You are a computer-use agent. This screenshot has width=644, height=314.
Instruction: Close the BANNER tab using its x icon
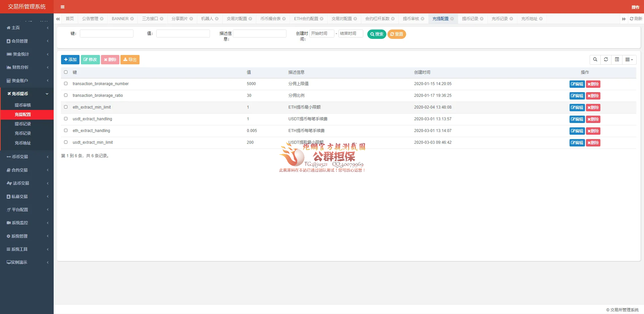(x=132, y=19)
